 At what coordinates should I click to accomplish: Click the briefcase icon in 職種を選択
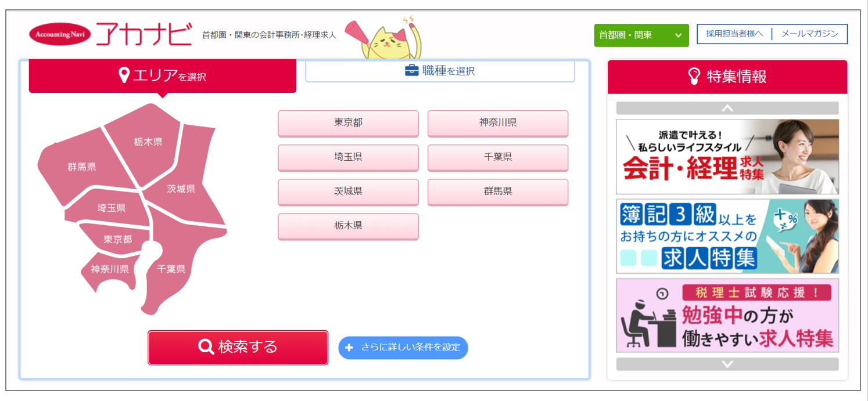pos(411,71)
